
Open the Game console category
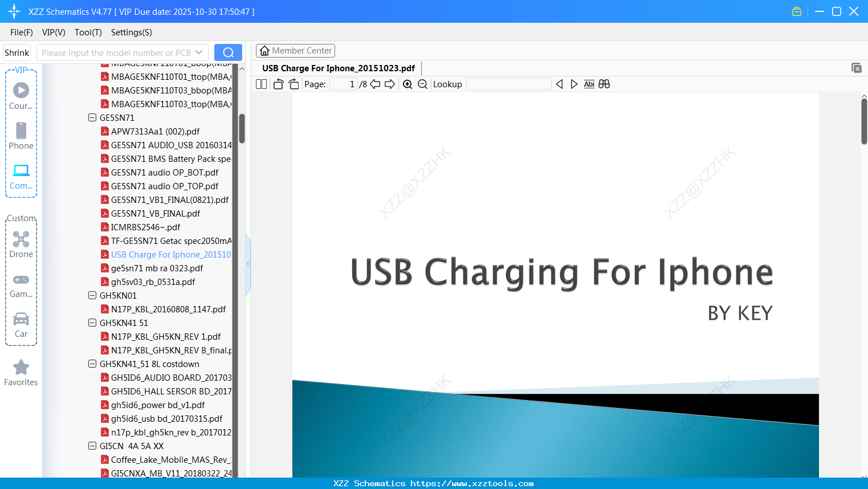pos(21,285)
